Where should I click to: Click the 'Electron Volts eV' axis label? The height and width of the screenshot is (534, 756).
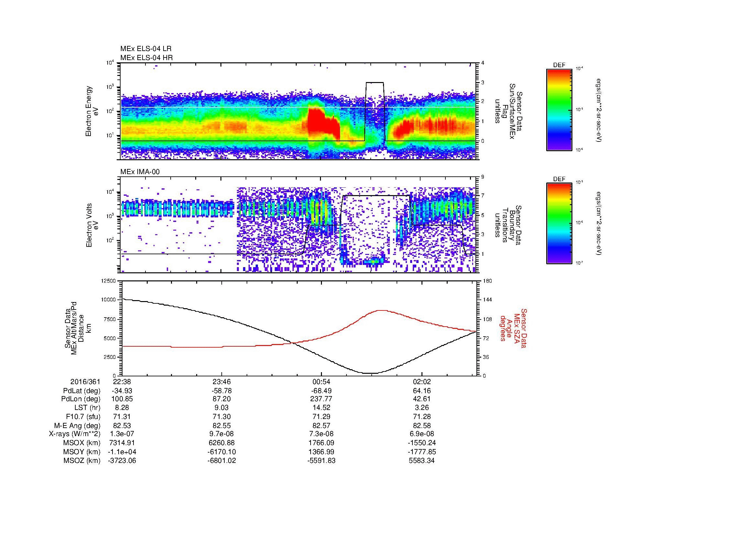point(92,225)
